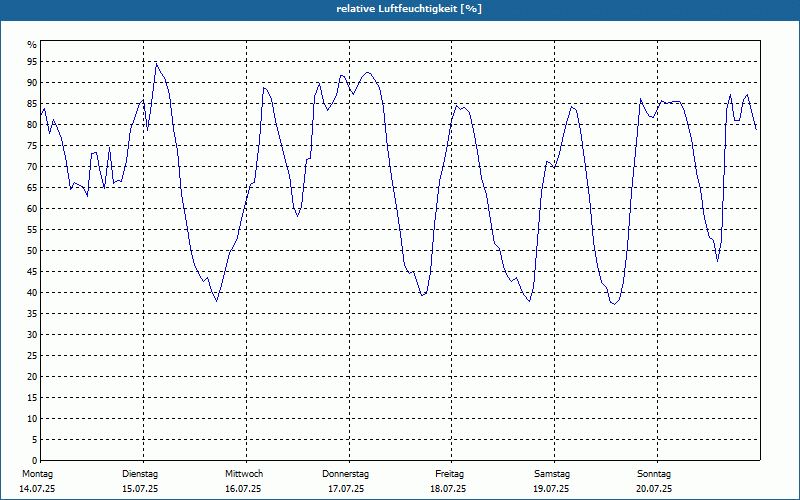Click the 'Montag' day label

click(37, 474)
